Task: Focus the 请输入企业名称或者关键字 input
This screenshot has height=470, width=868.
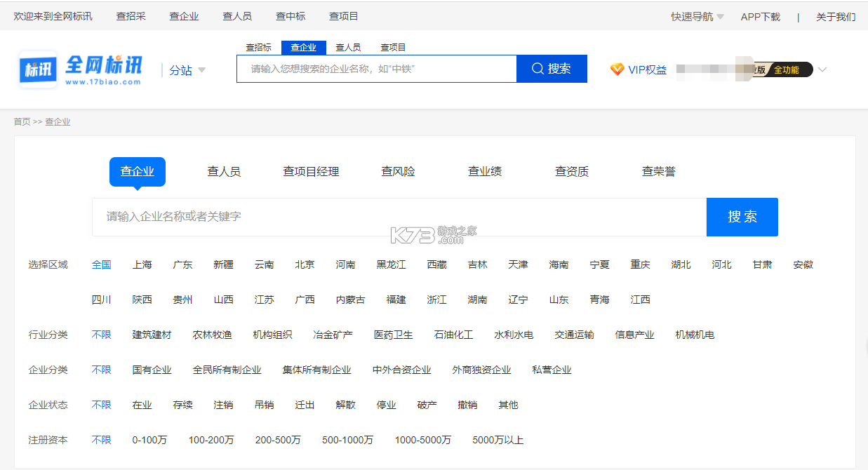Action: coord(399,217)
